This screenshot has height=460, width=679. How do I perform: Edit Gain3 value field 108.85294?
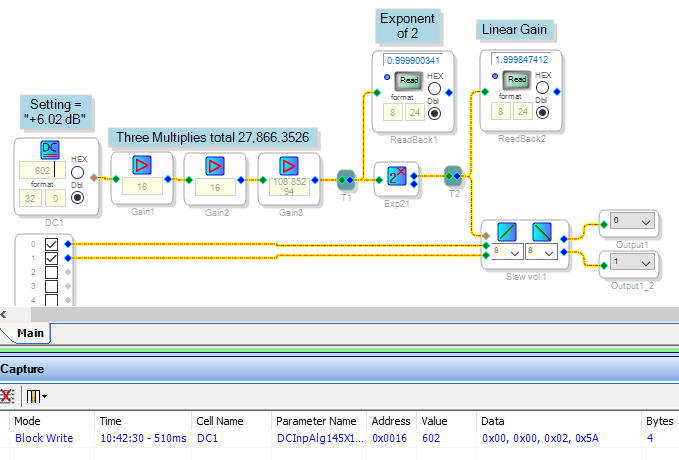(289, 187)
